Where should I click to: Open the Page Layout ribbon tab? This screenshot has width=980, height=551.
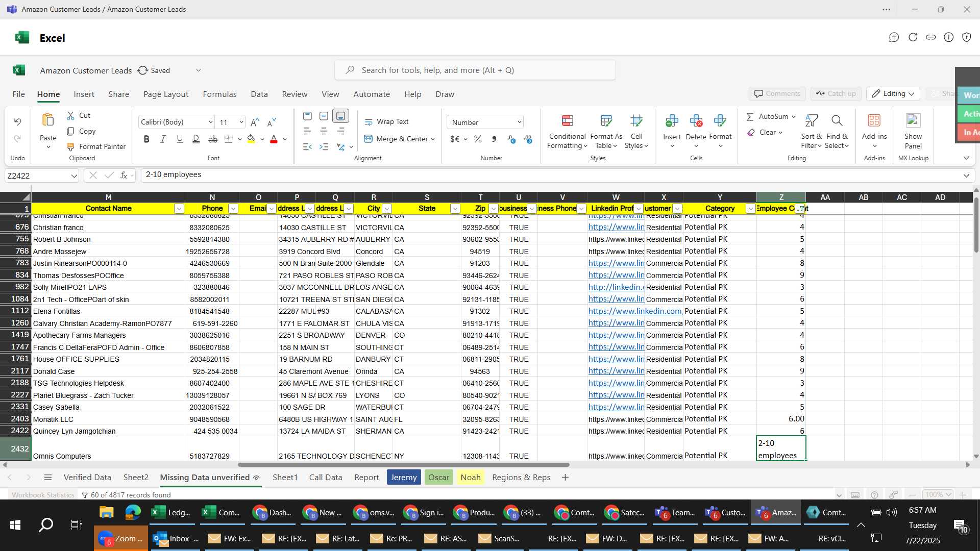pos(166,94)
